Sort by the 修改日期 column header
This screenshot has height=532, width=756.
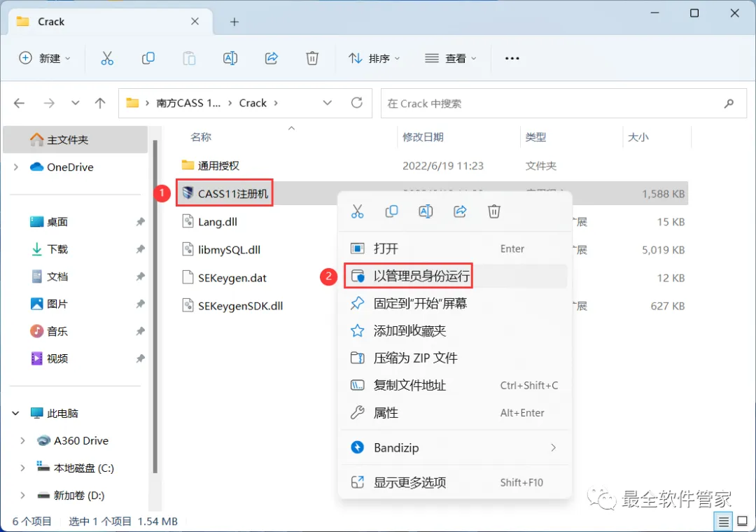click(423, 137)
